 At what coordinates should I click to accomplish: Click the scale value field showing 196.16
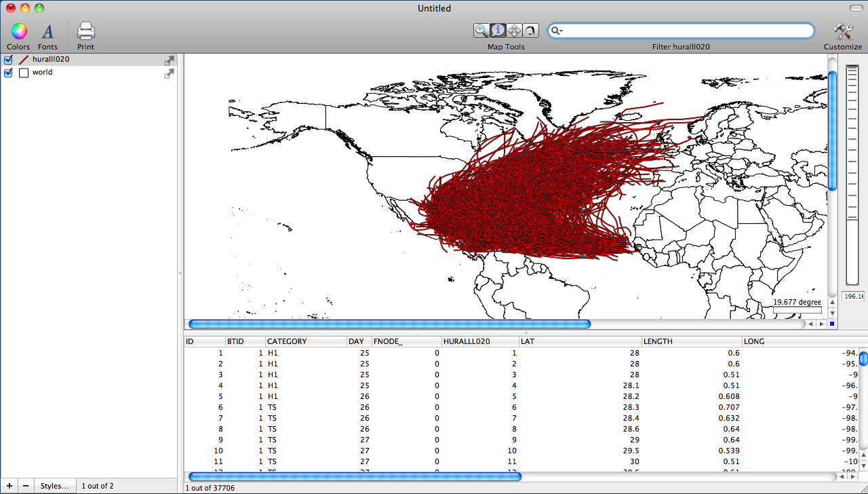tap(853, 296)
